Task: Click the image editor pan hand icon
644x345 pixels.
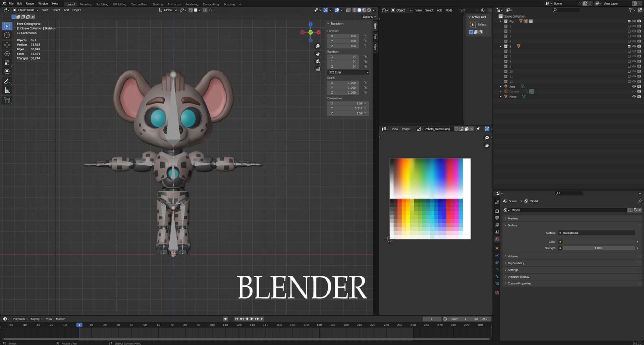Action: [487, 145]
